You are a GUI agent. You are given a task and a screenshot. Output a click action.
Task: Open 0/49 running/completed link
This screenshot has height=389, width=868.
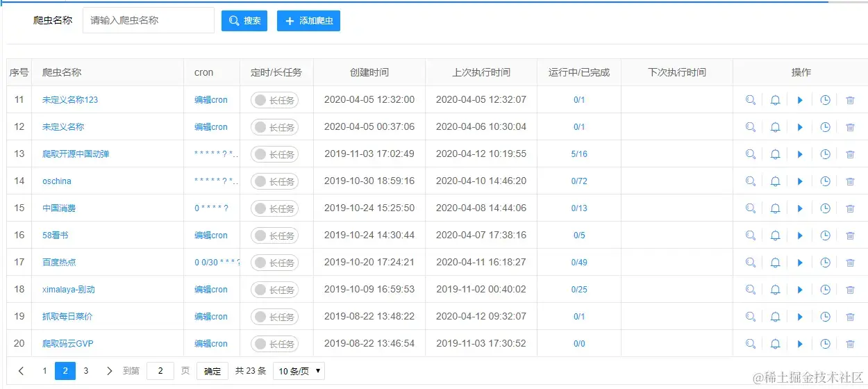(579, 263)
